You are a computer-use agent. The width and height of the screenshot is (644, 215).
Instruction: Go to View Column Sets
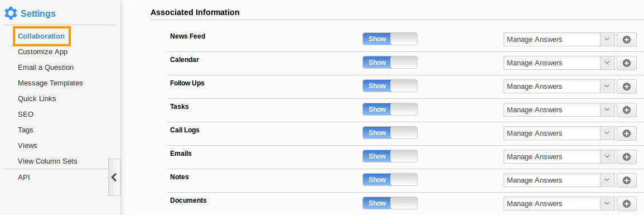pyautogui.click(x=47, y=161)
